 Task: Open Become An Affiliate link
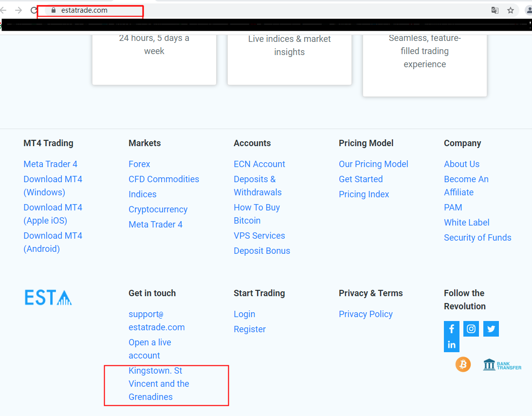pos(466,186)
